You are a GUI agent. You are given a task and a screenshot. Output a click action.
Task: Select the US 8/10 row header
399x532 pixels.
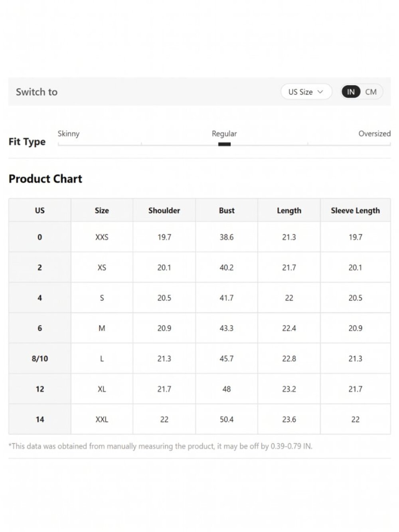click(40, 358)
